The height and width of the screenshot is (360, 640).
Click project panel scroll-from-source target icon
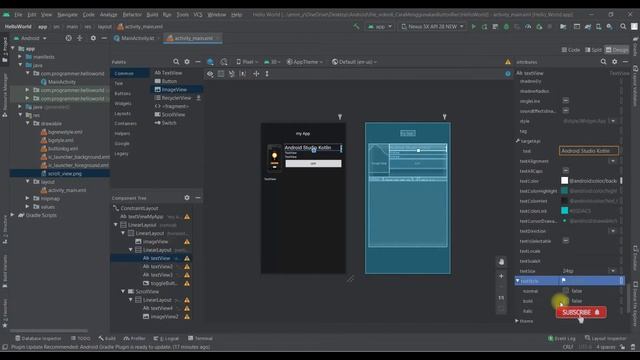pos(69,38)
